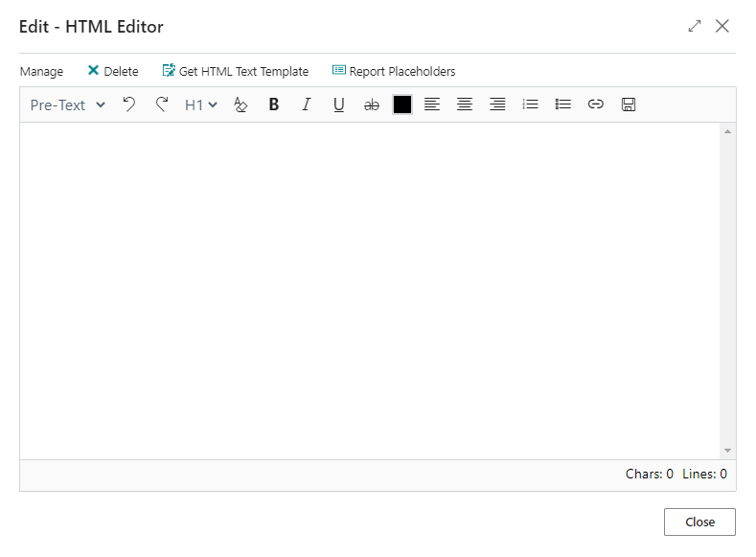This screenshot has width=756, height=557.
Task: Open the black text color swatch
Action: coord(402,104)
